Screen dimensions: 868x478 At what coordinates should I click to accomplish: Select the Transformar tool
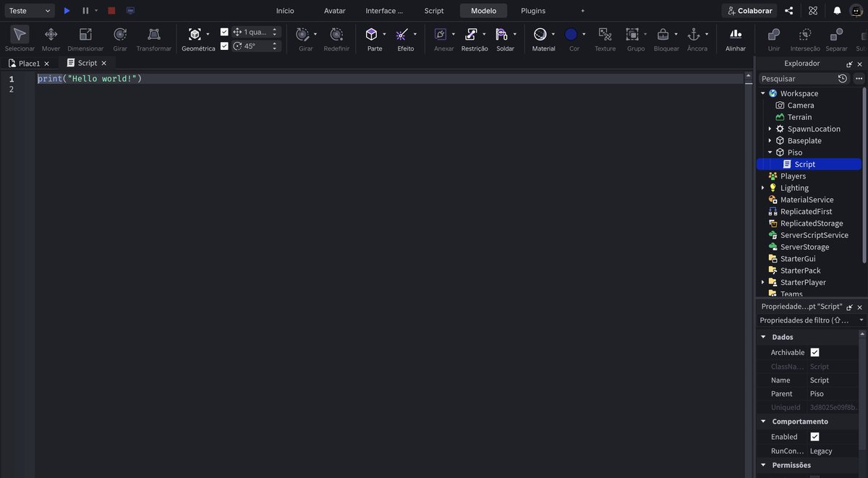(x=154, y=38)
